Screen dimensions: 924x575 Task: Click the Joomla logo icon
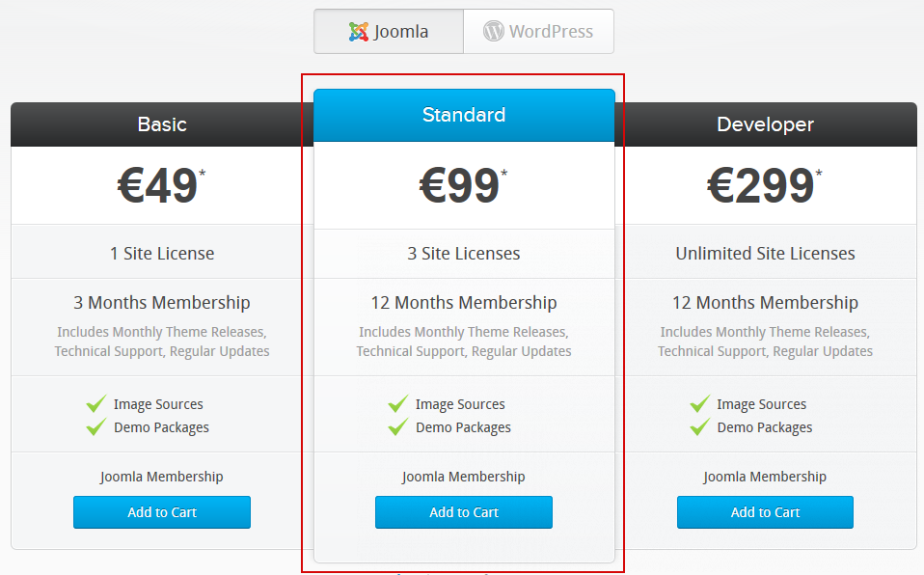coord(359,32)
